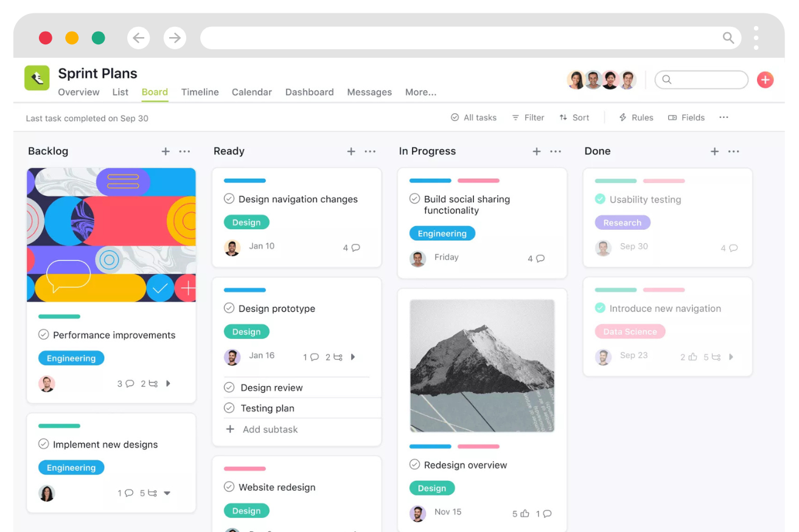The image size is (799, 532).
Task: Uncheck completed Introduce new navigation task
Action: point(601,308)
